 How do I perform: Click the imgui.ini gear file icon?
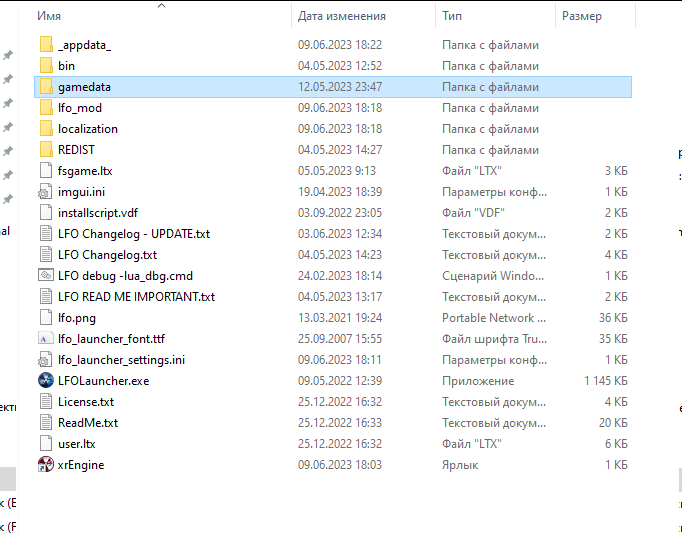46,191
